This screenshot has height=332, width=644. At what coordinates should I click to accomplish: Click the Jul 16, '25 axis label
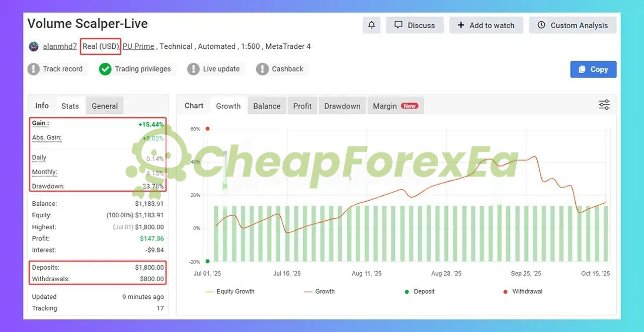287,274
